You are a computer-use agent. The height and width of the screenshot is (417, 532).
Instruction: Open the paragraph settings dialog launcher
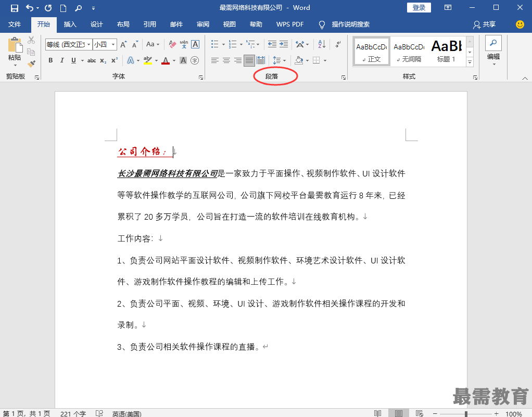(x=344, y=78)
